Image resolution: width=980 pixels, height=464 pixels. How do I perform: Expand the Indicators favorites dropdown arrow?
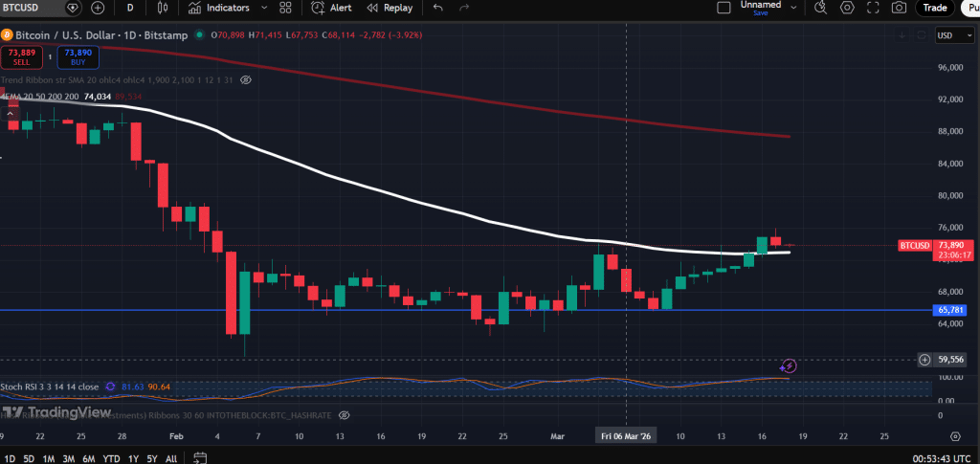click(263, 8)
